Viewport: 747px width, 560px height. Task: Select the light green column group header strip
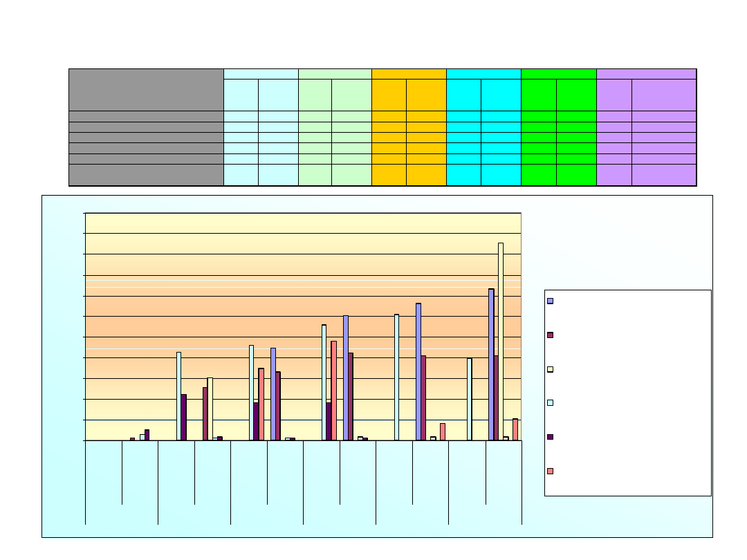pos(335,73)
